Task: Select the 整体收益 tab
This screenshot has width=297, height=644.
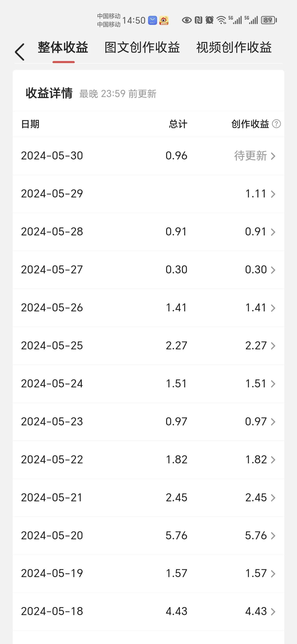Action: pos(63,48)
